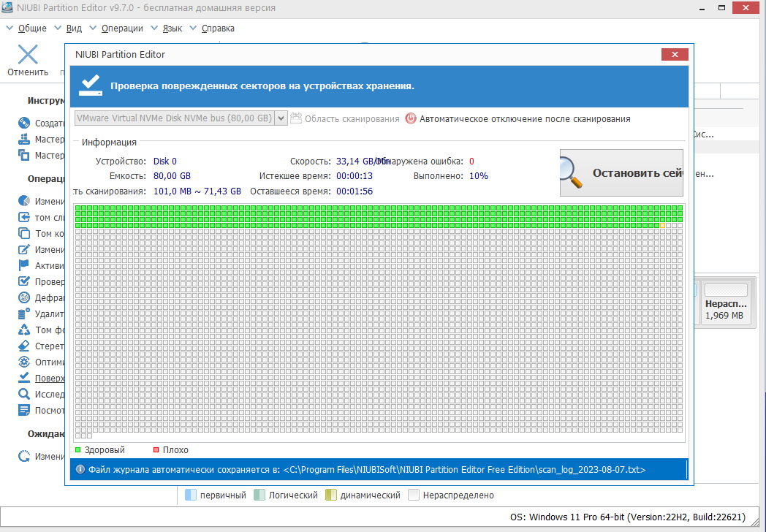Click the scan range 101,0 MB ~ 71,43 GB
The height and width of the screenshot is (532, 766).
(x=197, y=191)
